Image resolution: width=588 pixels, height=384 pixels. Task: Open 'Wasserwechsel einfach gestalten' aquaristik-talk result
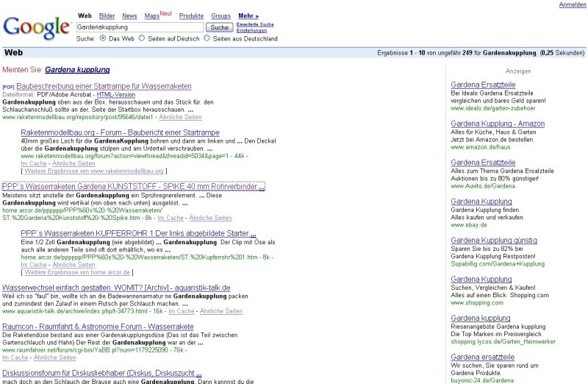point(116,288)
